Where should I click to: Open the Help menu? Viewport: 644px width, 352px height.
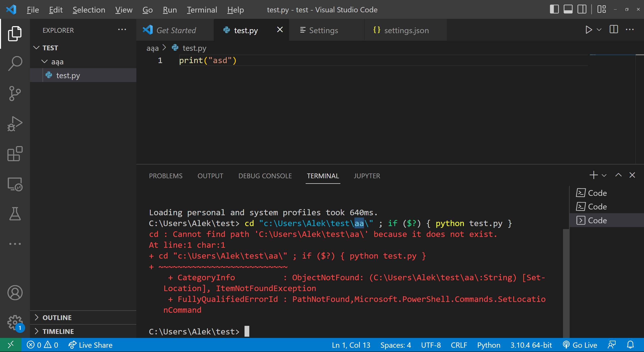235,10
